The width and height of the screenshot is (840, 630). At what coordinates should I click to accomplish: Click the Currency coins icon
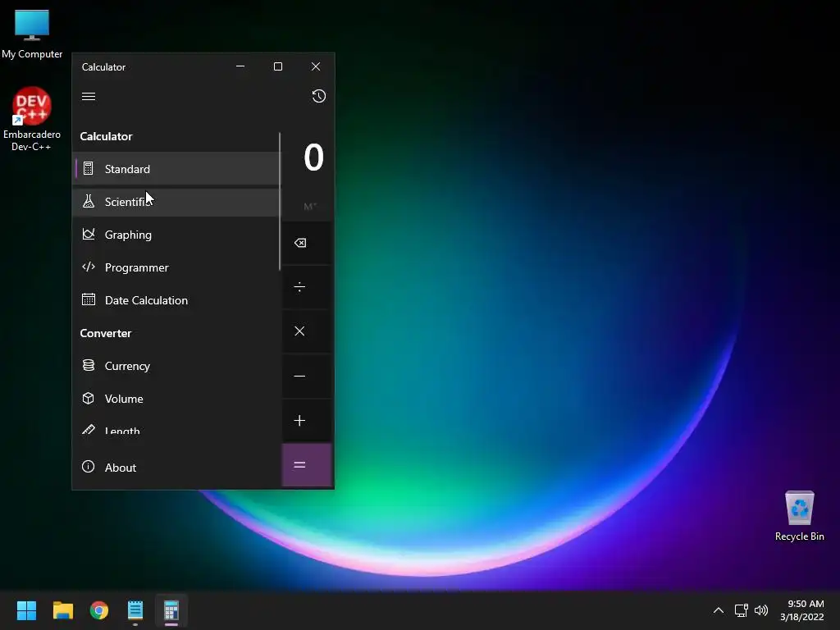pyautogui.click(x=89, y=365)
